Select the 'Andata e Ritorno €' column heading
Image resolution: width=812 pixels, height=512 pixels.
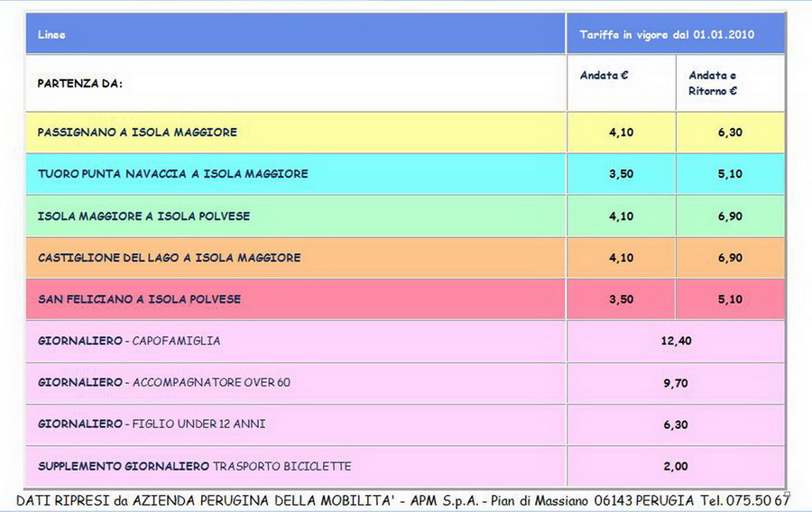713,83
